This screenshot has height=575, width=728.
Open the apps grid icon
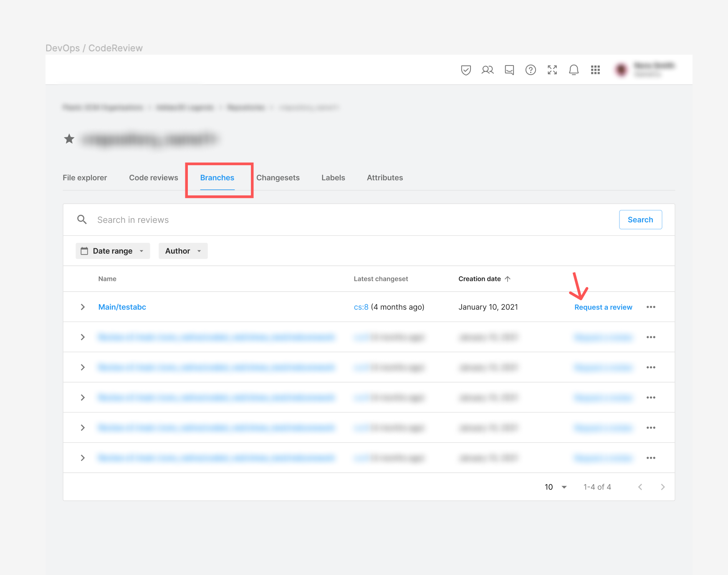click(595, 70)
